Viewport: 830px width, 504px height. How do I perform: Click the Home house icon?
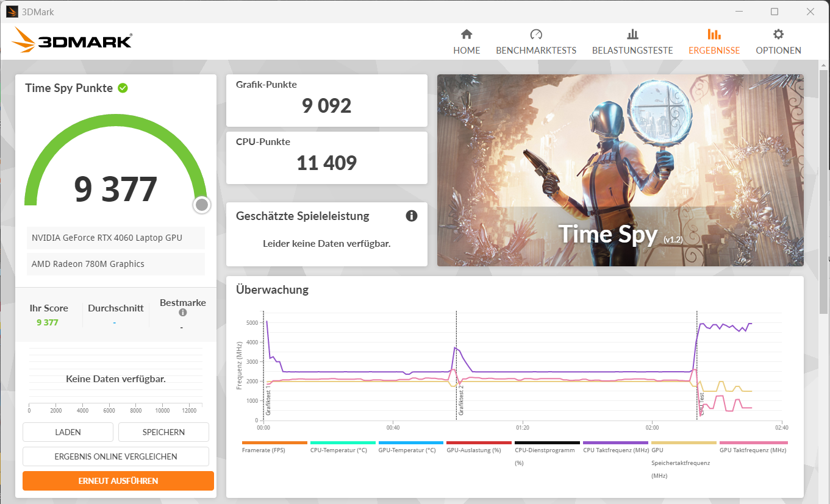(467, 35)
